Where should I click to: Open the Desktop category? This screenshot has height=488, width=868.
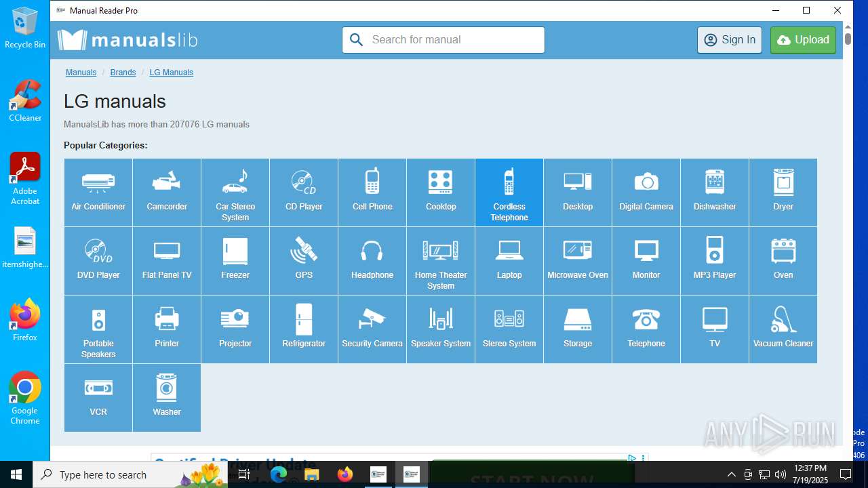click(578, 192)
